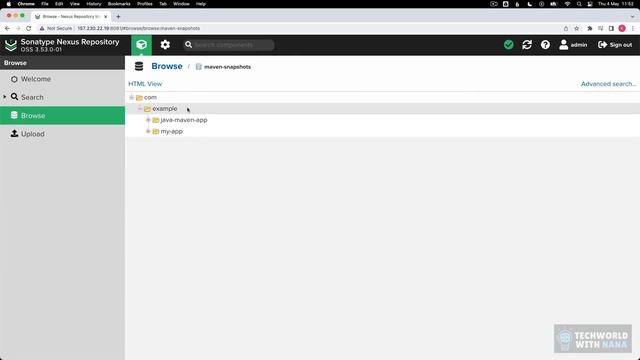Open the Bookmarks menu in the menu bar
This screenshot has width=640, height=360.
[119, 4]
